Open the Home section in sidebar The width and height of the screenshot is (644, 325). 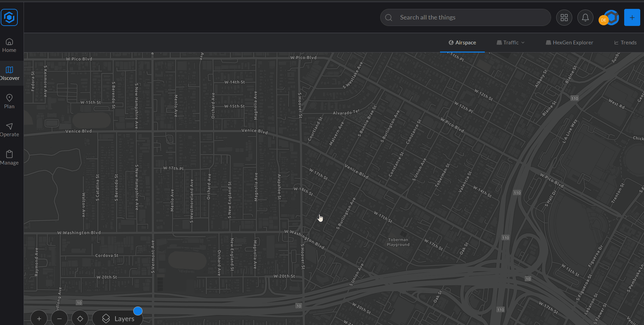9,45
